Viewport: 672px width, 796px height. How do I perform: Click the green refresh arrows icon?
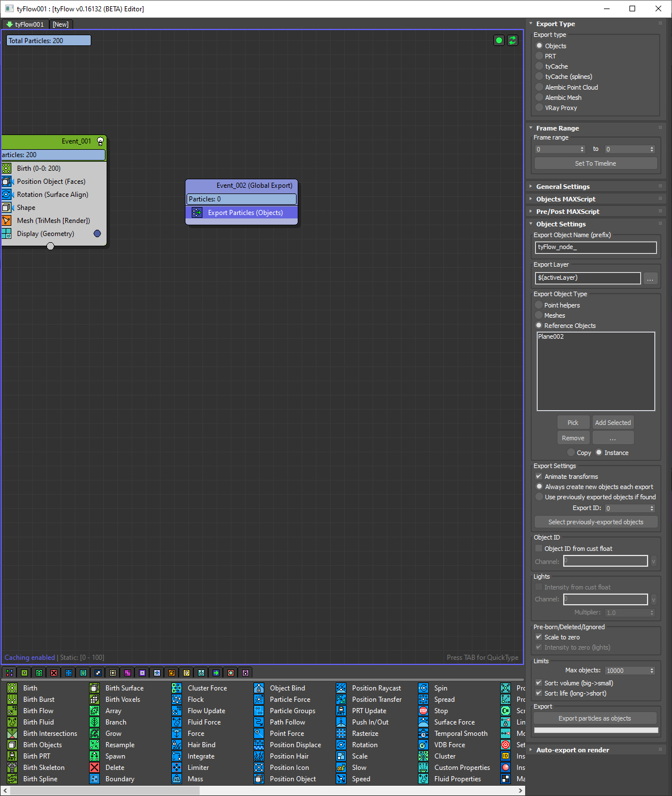(513, 40)
